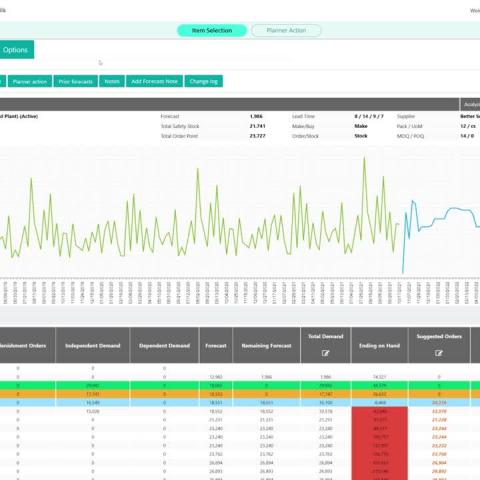Screen dimensions: 480x480
Task: Open Prior forecasts
Action: click(76, 81)
